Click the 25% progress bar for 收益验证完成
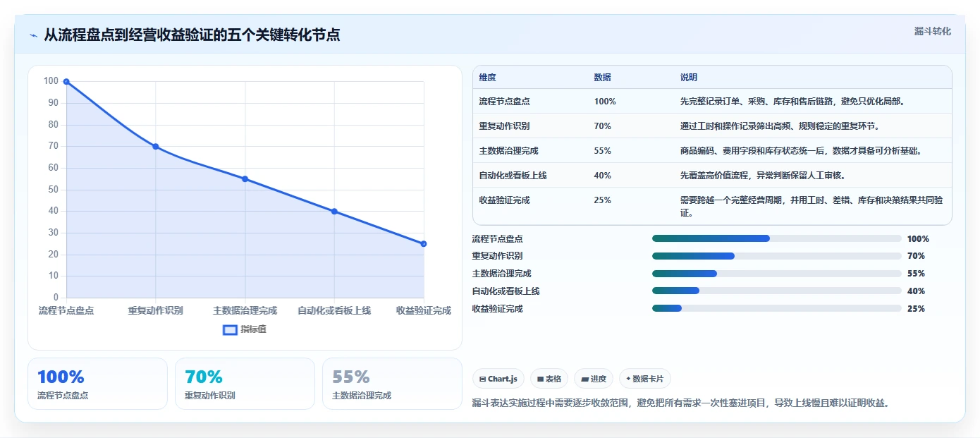 777,308
